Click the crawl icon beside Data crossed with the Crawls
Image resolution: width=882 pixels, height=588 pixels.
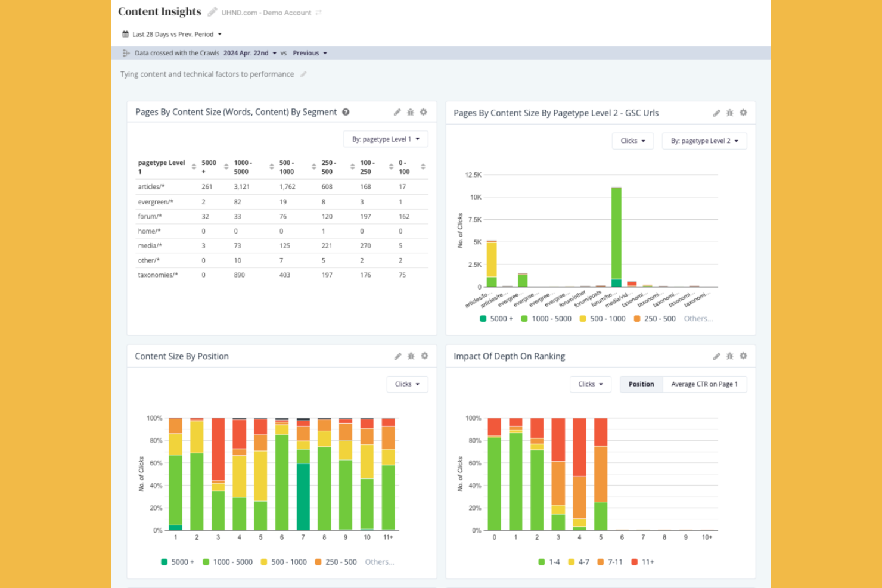pos(126,52)
